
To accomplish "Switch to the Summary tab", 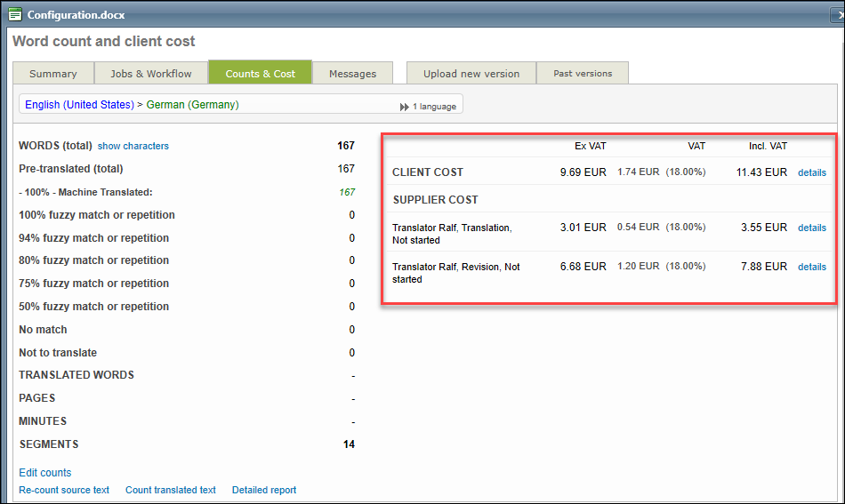I will tap(52, 74).
